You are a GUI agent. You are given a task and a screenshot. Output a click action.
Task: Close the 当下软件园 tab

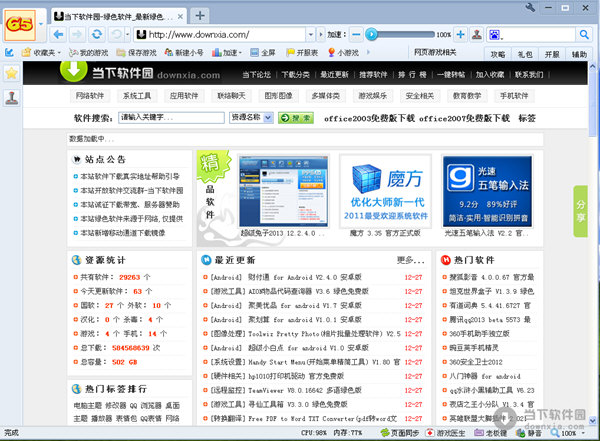[x=180, y=16]
